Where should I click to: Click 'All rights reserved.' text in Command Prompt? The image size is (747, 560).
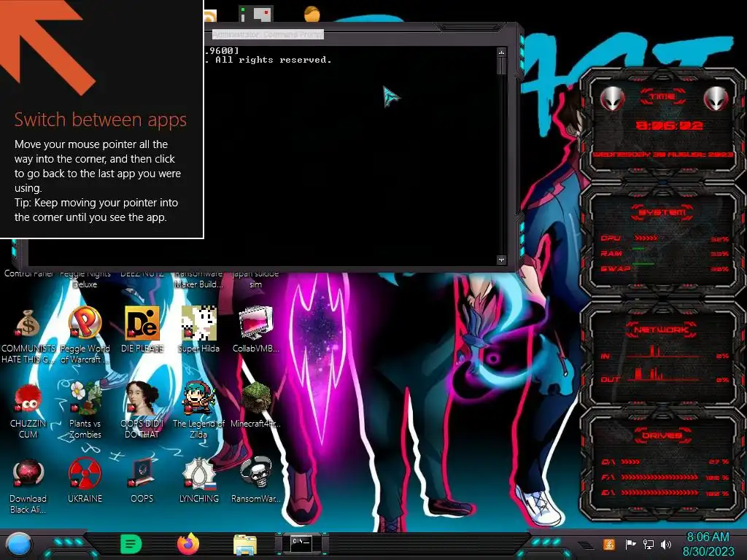[273, 60]
